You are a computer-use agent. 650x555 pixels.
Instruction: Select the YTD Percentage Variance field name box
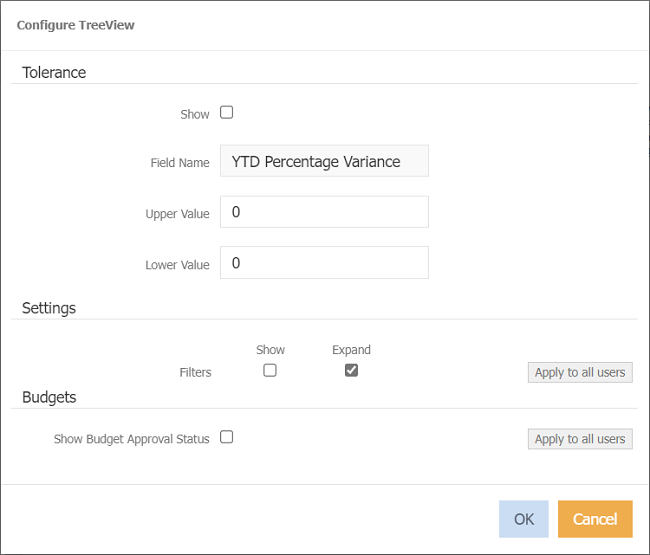[324, 161]
